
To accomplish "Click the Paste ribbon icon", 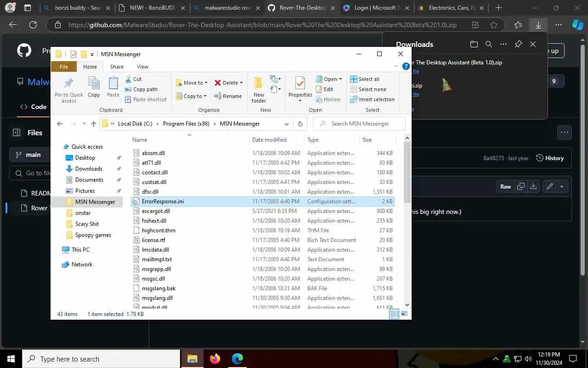I will tap(113, 87).
